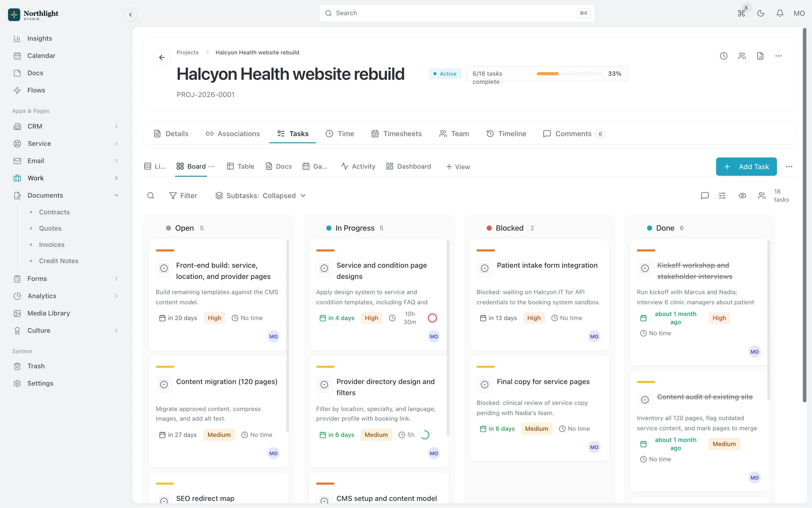The image size is (812, 508).
Task: Open project header more options menu
Action: (x=778, y=56)
